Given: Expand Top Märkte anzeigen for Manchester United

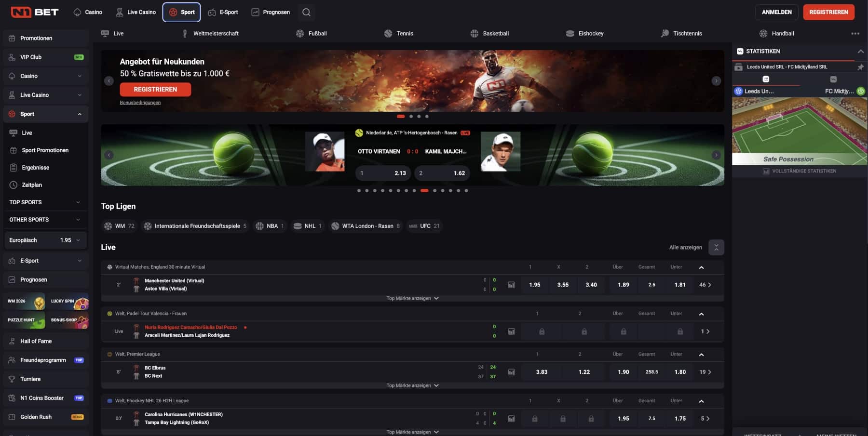Looking at the screenshot, I should pos(412,298).
